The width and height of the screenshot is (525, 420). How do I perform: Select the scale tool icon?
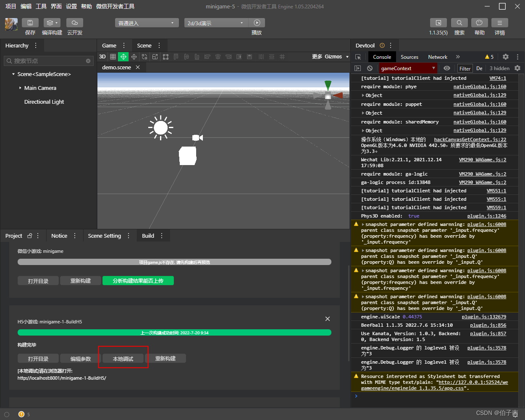click(155, 57)
